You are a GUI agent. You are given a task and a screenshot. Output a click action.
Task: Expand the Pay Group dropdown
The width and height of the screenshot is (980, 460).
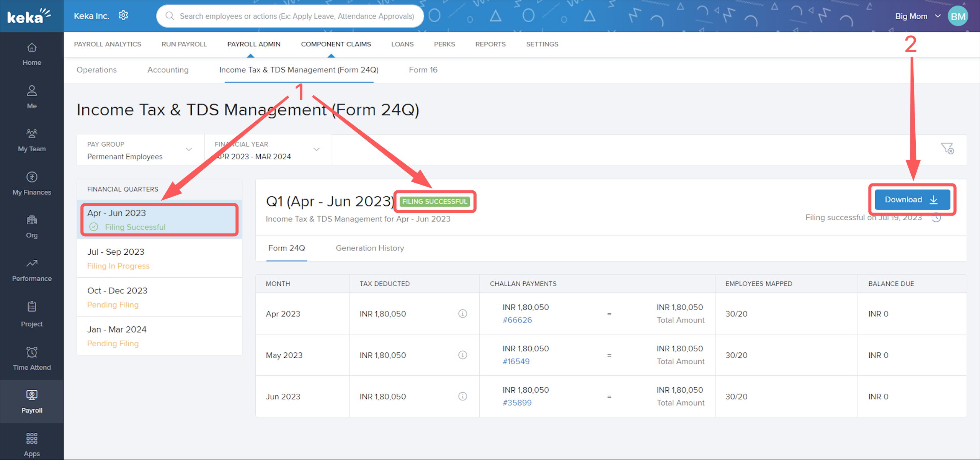pyautogui.click(x=189, y=149)
